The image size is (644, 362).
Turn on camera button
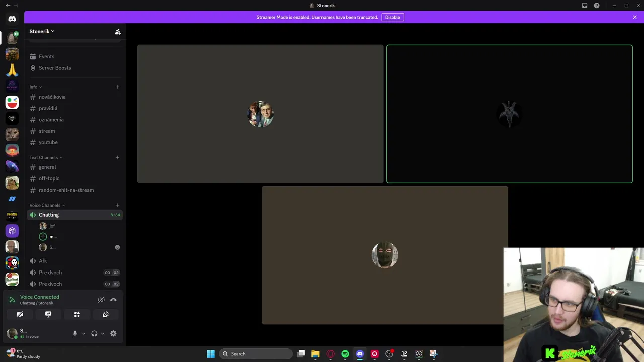[20, 314]
